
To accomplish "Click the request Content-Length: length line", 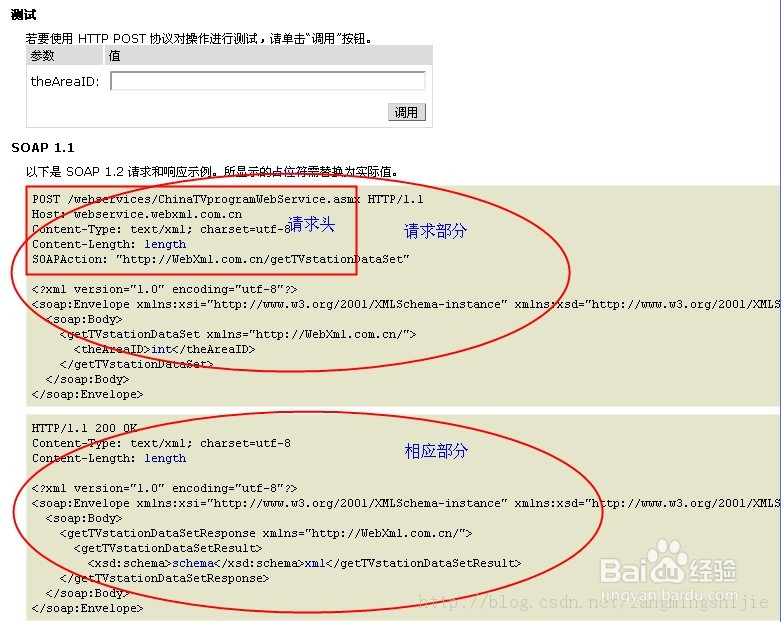I will (109, 244).
